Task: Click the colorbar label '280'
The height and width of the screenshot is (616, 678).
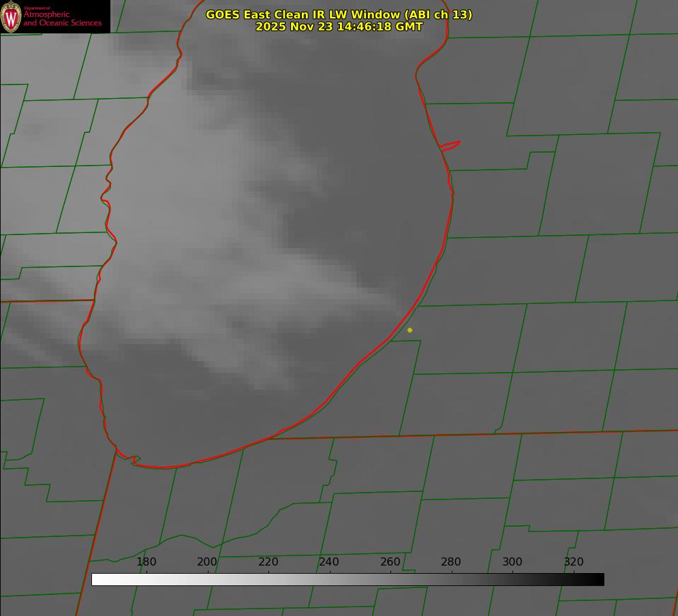Action: coord(451,561)
